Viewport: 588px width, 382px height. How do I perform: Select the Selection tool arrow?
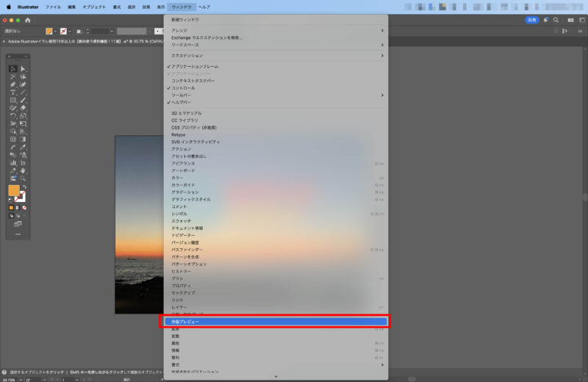tap(12, 68)
